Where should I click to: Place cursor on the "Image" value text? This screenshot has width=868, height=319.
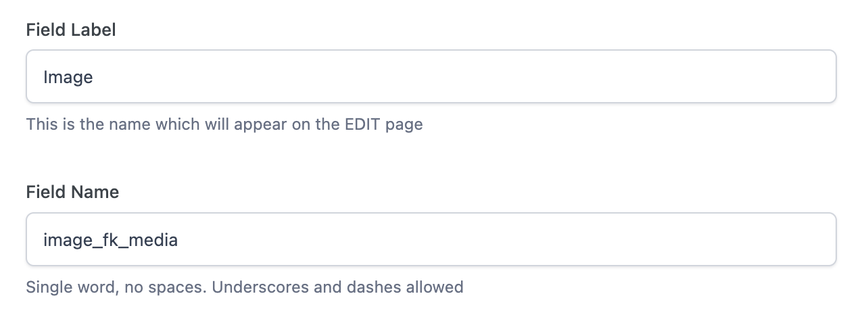click(68, 78)
